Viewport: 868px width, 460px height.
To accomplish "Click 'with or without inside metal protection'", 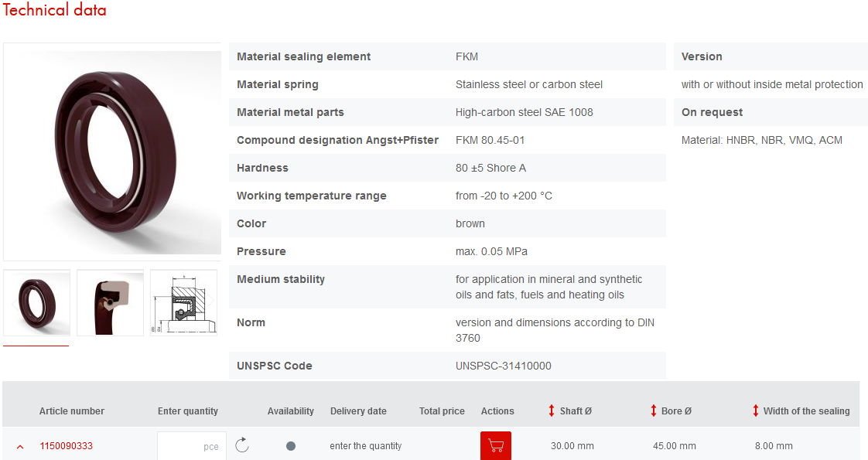I will 771,84.
